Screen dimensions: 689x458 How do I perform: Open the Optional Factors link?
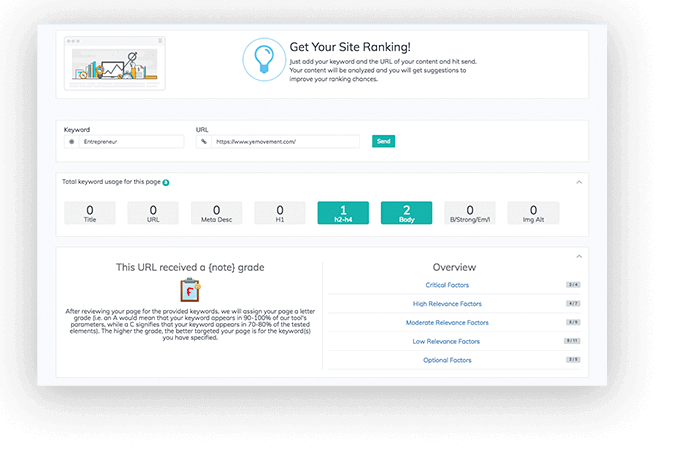(x=447, y=360)
